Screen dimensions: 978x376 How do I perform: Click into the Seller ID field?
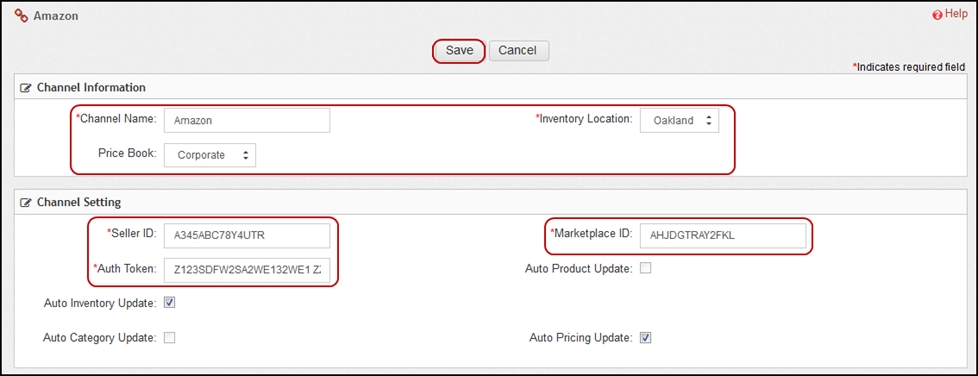[x=246, y=236]
